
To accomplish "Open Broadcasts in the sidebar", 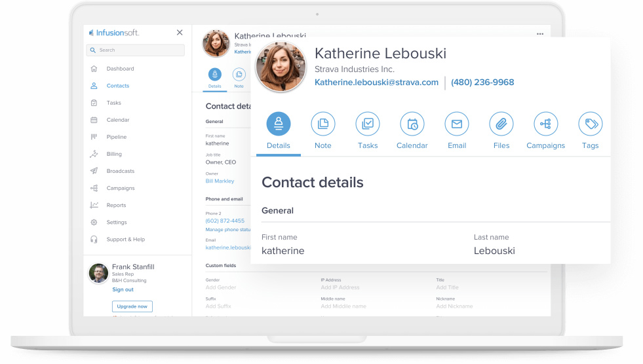I will pyautogui.click(x=120, y=171).
